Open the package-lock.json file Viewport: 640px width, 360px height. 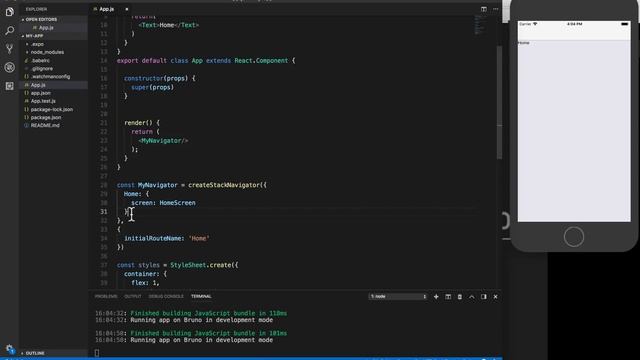point(52,109)
